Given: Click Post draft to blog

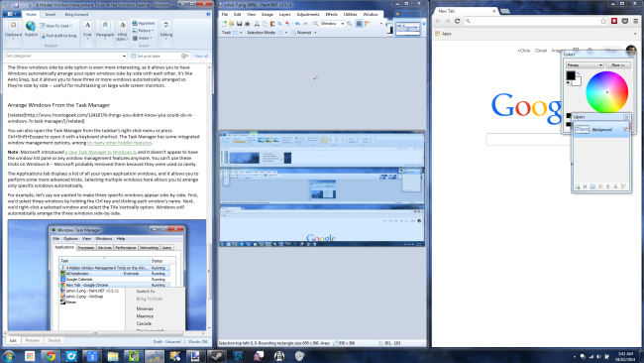Looking at the screenshot, I should 58,36.
